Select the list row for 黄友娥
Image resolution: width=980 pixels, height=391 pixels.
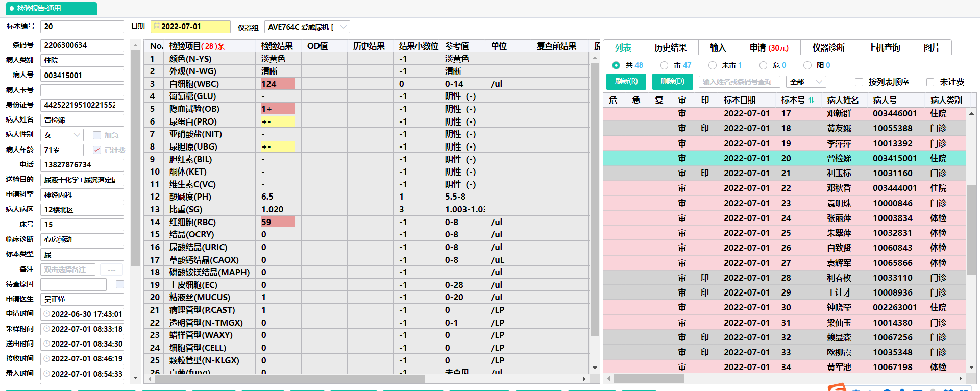[x=785, y=128]
